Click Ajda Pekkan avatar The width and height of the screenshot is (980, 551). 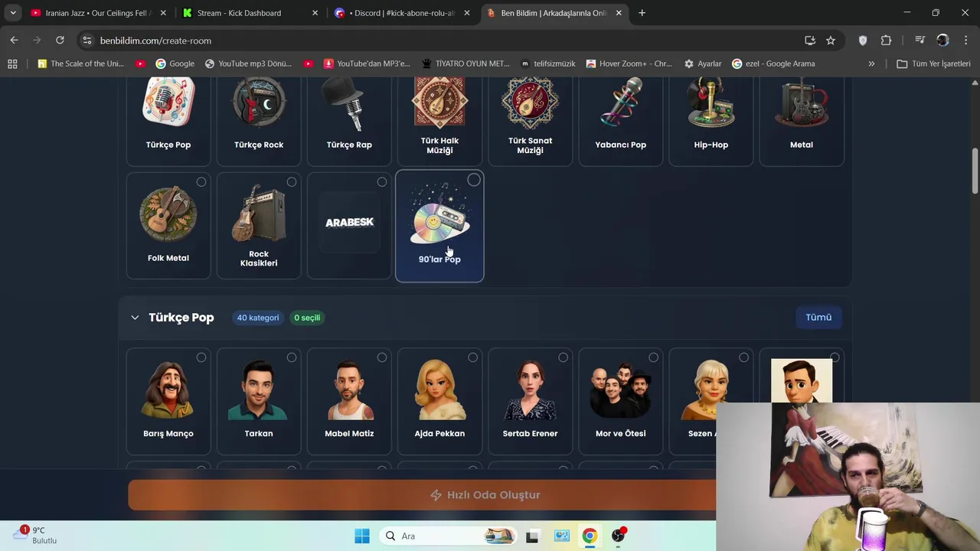click(x=439, y=390)
